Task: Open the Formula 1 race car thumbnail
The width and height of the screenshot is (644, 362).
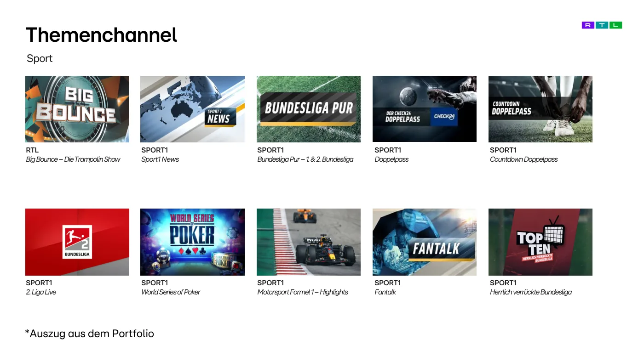Action: tap(309, 242)
